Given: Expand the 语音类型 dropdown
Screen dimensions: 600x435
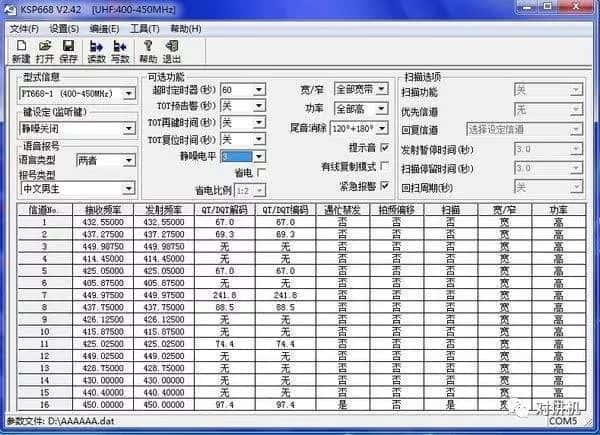Looking at the screenshot, I should point(129,160).
